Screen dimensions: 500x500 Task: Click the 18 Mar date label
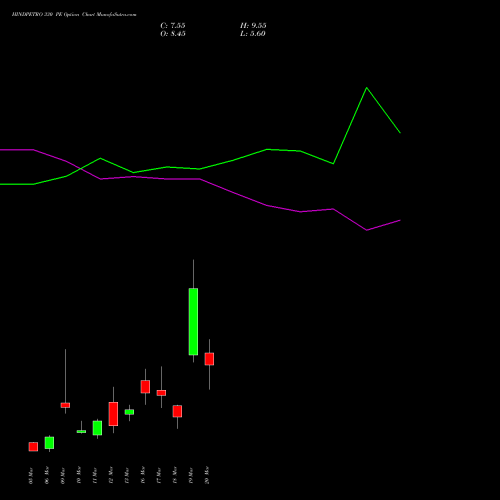(x=175, y=475)
